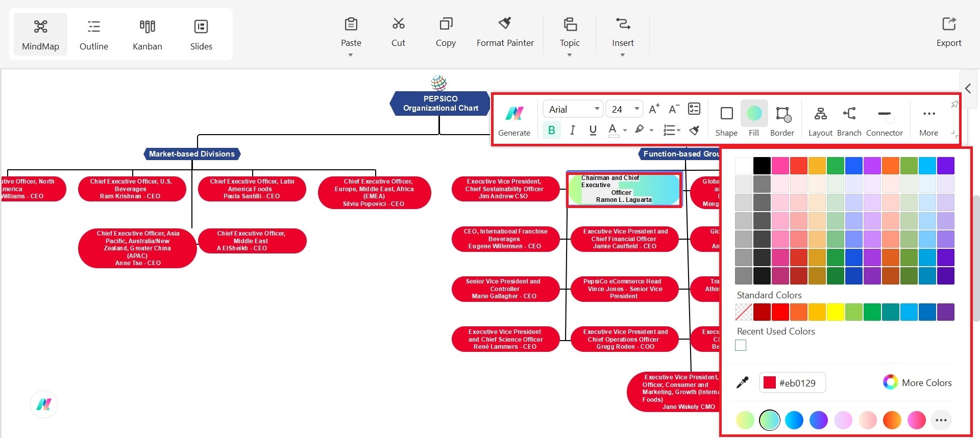Viewport: 980px width, 438px height.
Task: Expand the font color dropdown arrow
Action: 625,131
